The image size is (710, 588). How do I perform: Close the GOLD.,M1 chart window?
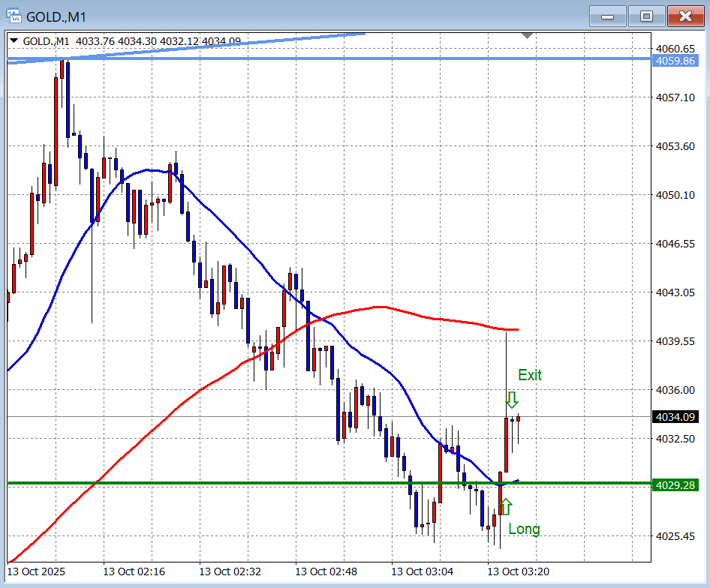click(x=685, y=16)
